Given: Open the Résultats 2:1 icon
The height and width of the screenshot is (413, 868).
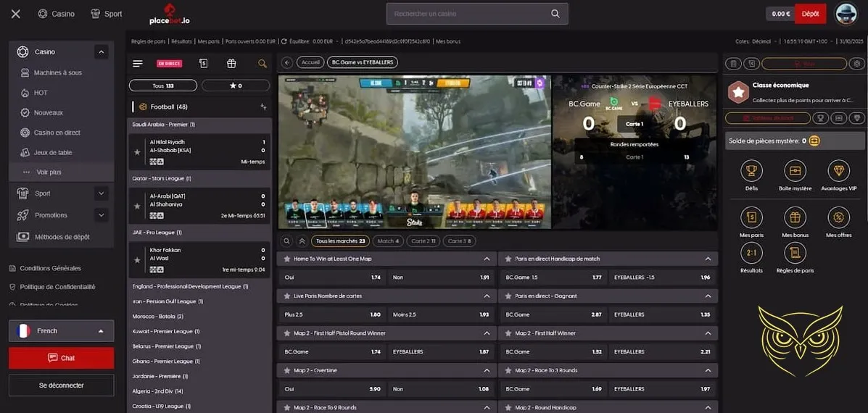Looking at the screenshot, I should pos(752,252).
